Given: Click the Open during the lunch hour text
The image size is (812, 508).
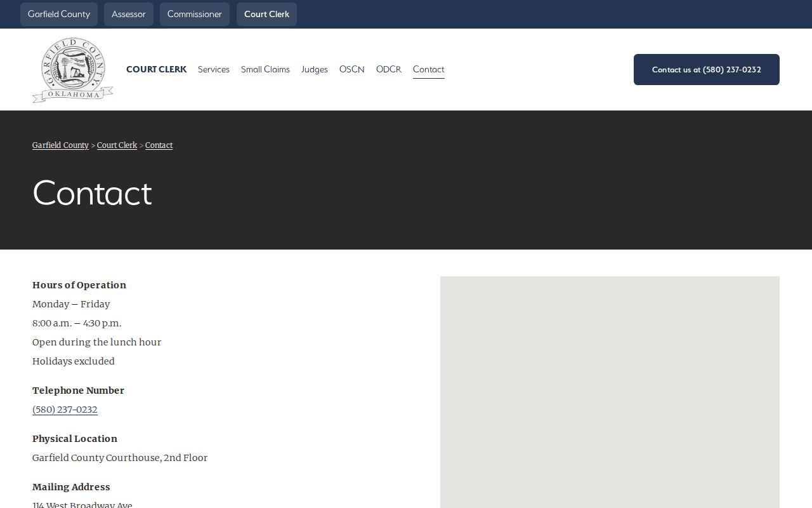Looking at the screenshot, I should (97, 342).
